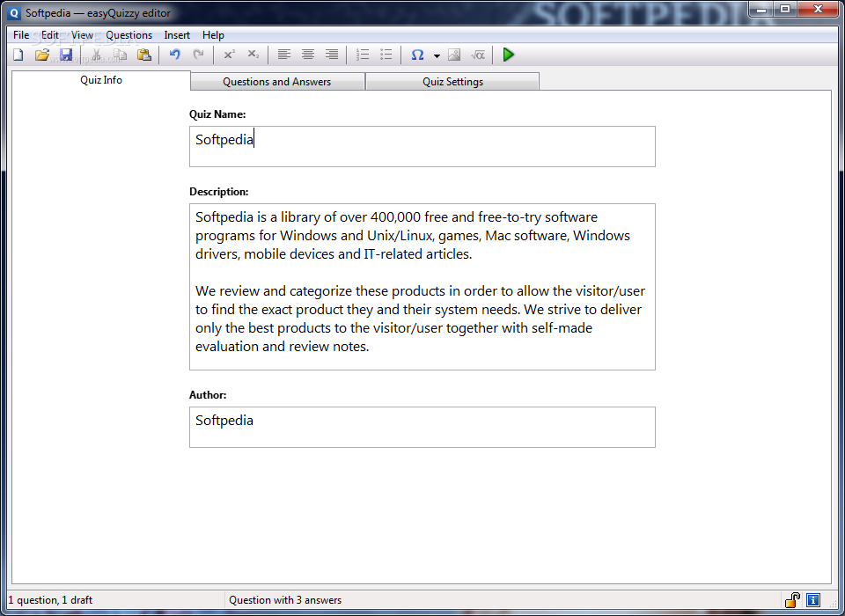Save the quiz with floppy disk icon

tap(66, 55)
